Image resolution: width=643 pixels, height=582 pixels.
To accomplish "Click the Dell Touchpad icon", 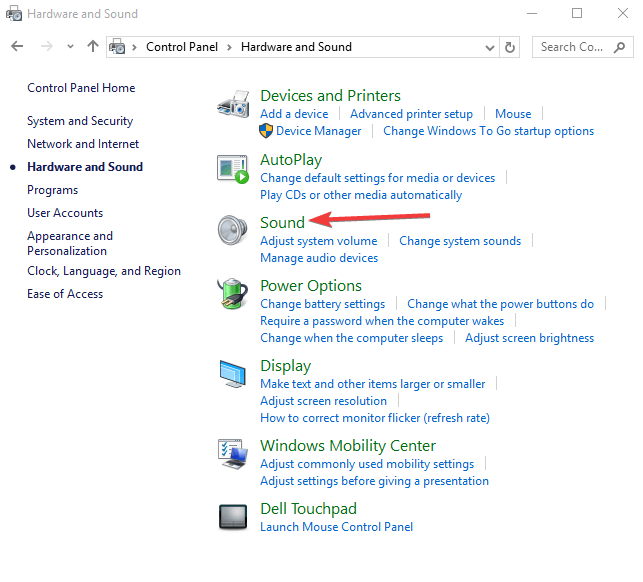I will pyautogui.click(x=233, y=517).
